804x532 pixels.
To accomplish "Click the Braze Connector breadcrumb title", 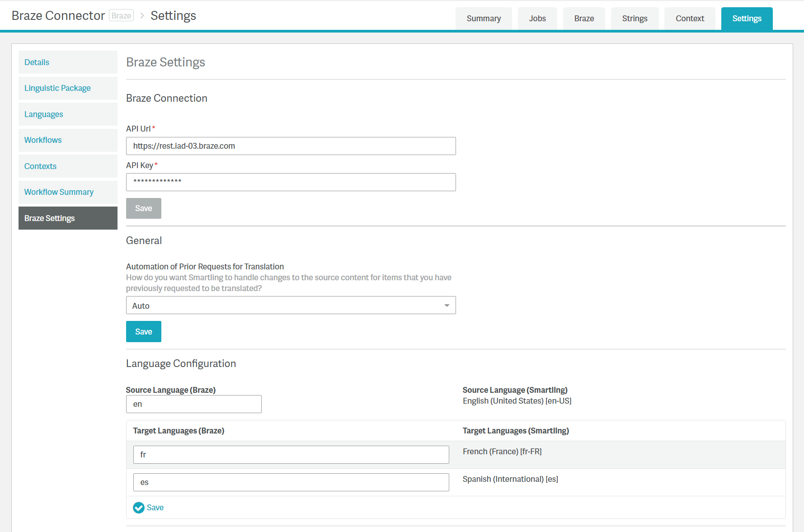I will point(58,16).
